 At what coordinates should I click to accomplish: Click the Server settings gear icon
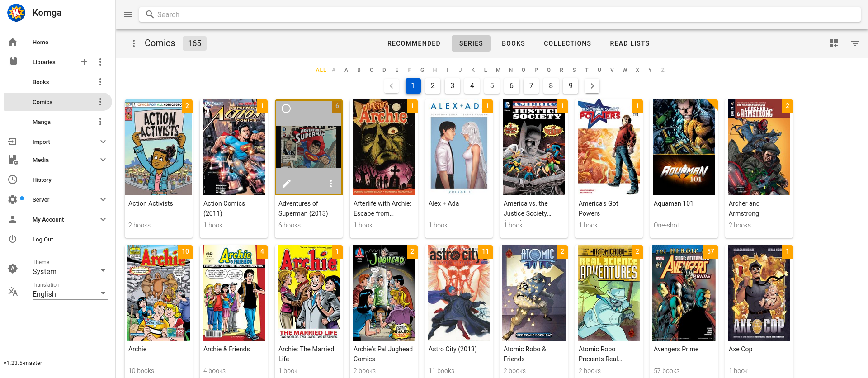pyautogui.click(x=13, y=199)
